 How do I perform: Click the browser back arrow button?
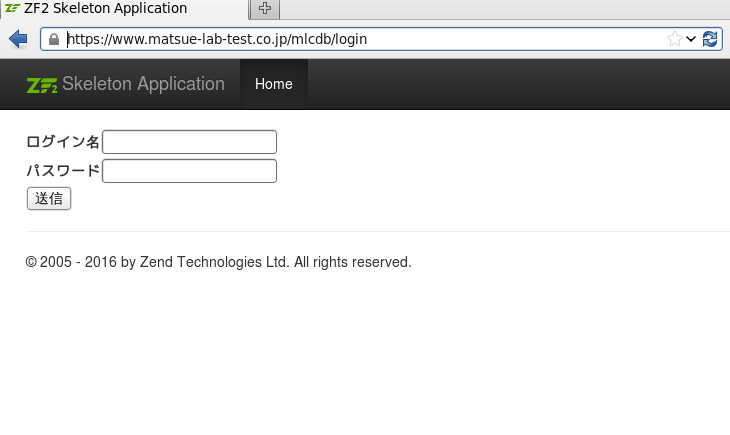tap(17, 39)
